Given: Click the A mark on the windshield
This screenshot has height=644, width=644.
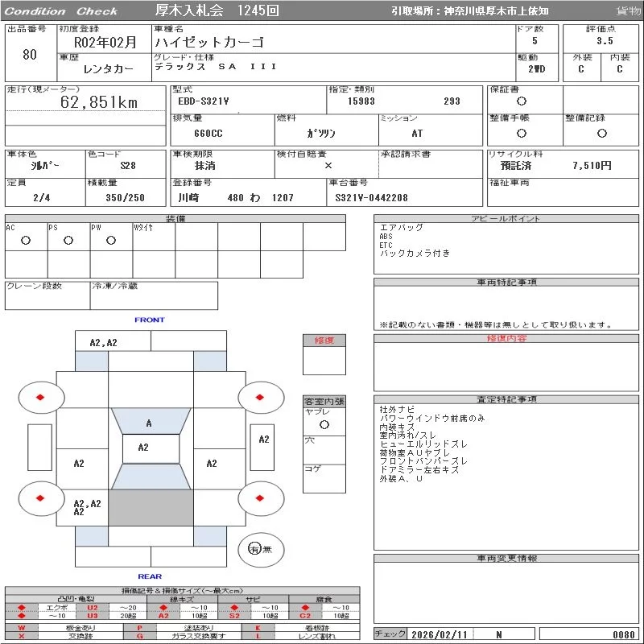Looking at the screenshot, I should click(149, 423).
